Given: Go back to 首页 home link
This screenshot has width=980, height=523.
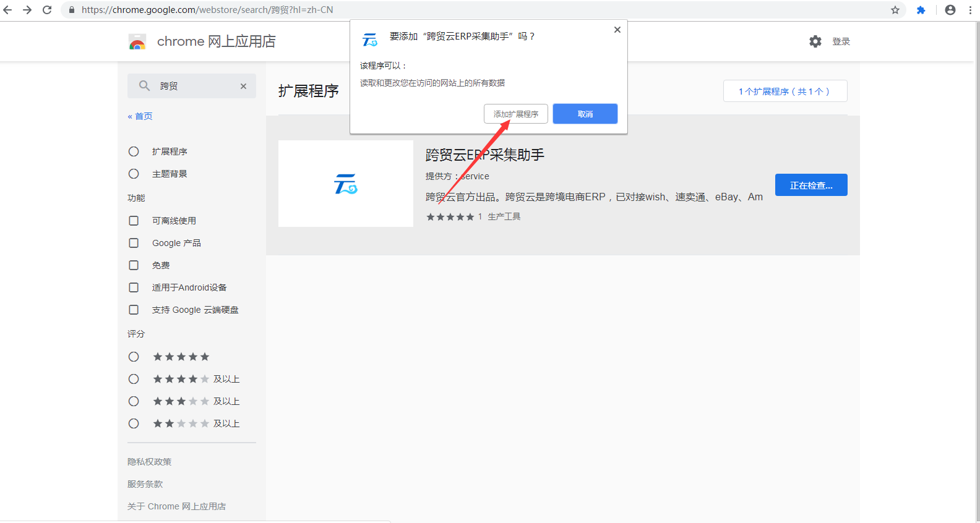Looking at the screenshot, I should click(x=140, y=116).
